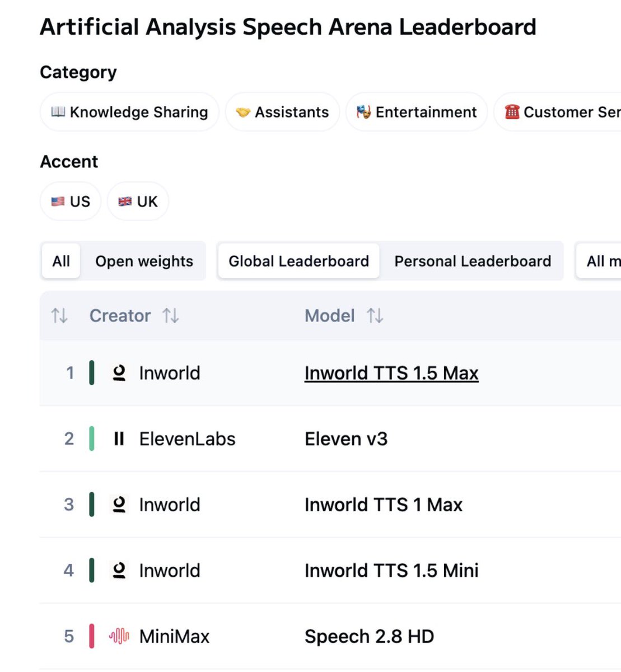Select the Assistants category chip

point(282,112)
